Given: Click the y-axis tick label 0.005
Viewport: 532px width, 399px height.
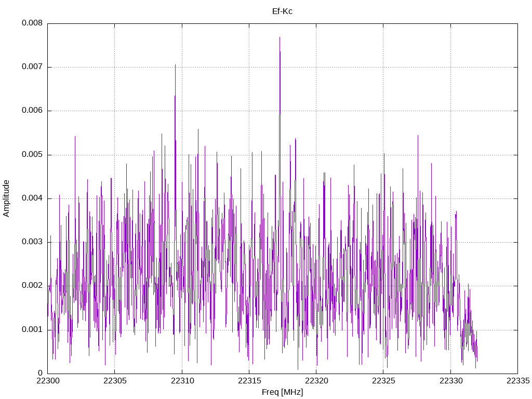Looking at the screenshot, I should pyautogui.click(x=32, y=154).
